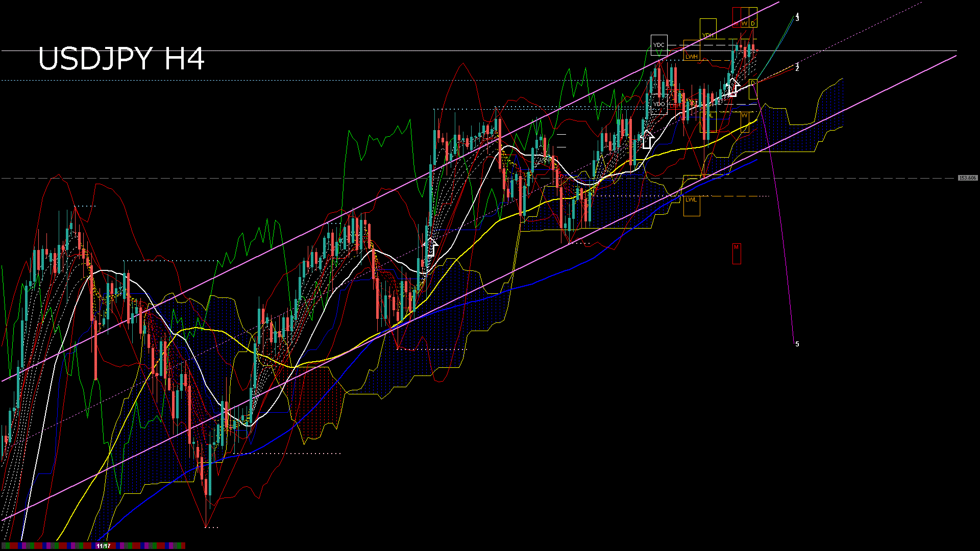This screenshot has width=980, height=551.
Task: Select the 11/17 date marker on bottom bar
Action: [104, 546]
